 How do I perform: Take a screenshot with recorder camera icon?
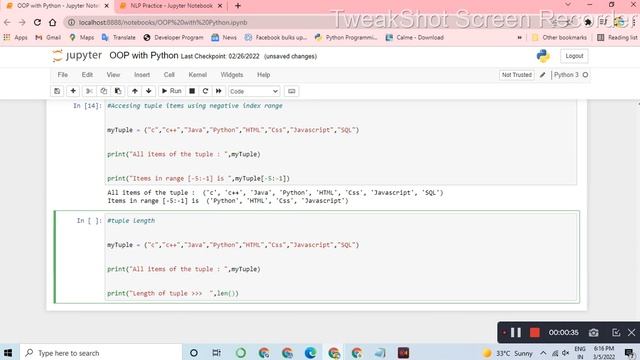click(593, 333)
